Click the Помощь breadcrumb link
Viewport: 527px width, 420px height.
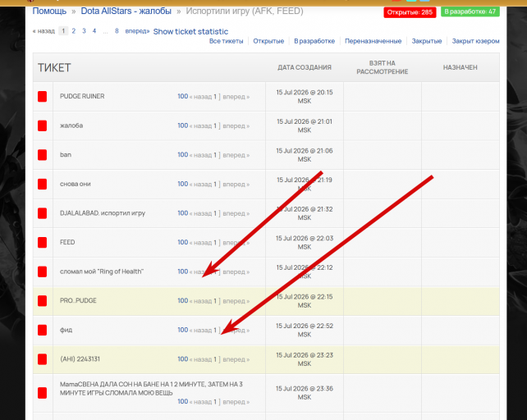[x=49, y=11]
